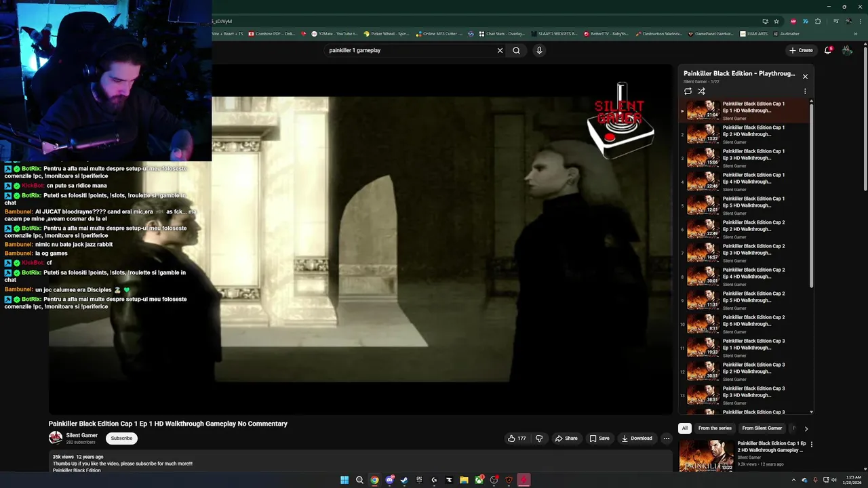
Task: Open Discord from taskbar
Action: coord(389,480)
